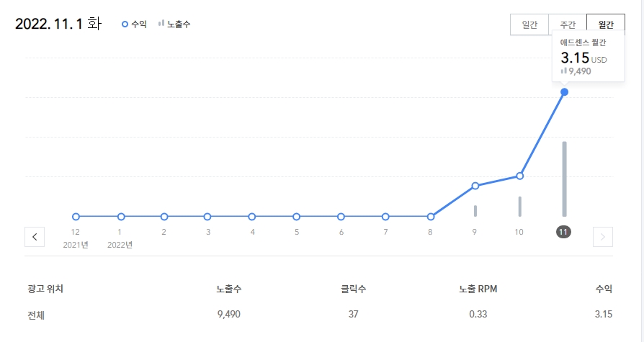Screen dimensions: 644x342
Task: Click the 노출 RPM column header
Action: tap(478, 289)
